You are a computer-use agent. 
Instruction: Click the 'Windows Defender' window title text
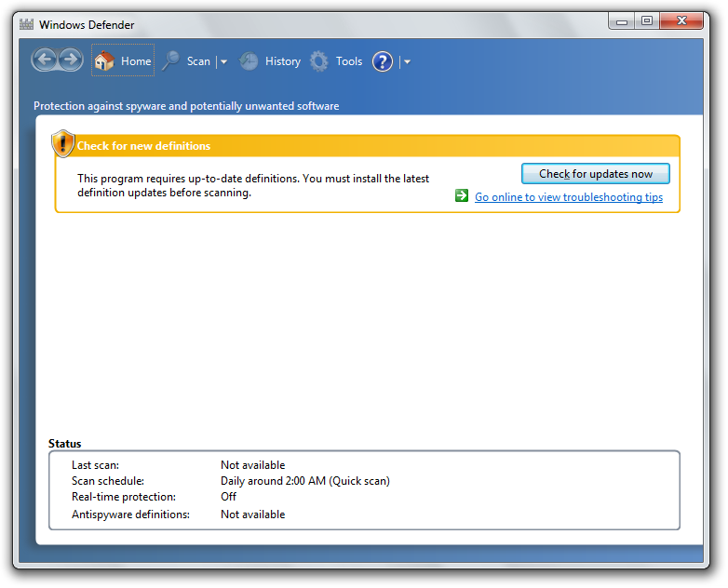point(87,24)
